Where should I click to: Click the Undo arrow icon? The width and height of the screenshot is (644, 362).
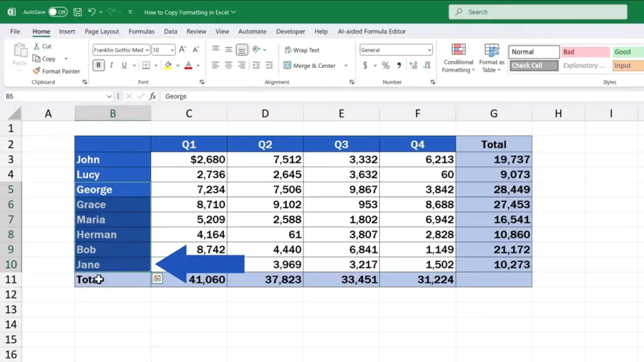[x=92, y=12]
